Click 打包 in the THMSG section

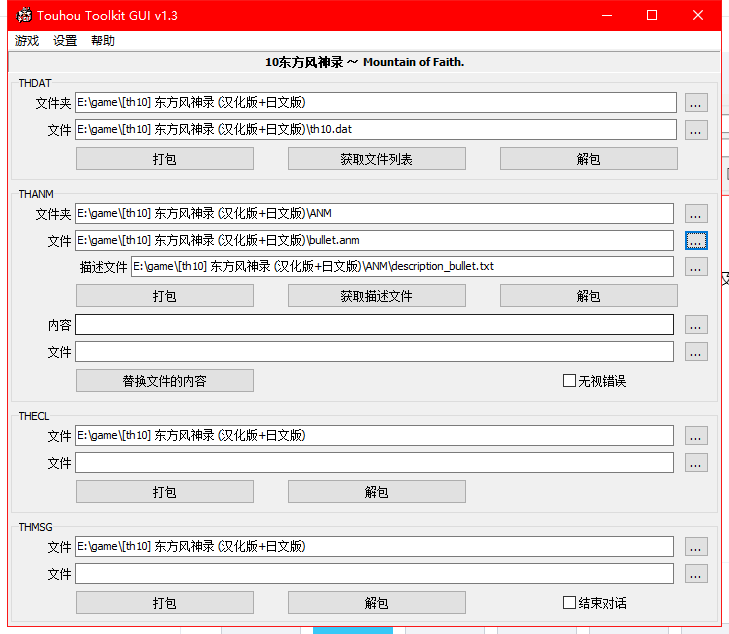[165, 603]
